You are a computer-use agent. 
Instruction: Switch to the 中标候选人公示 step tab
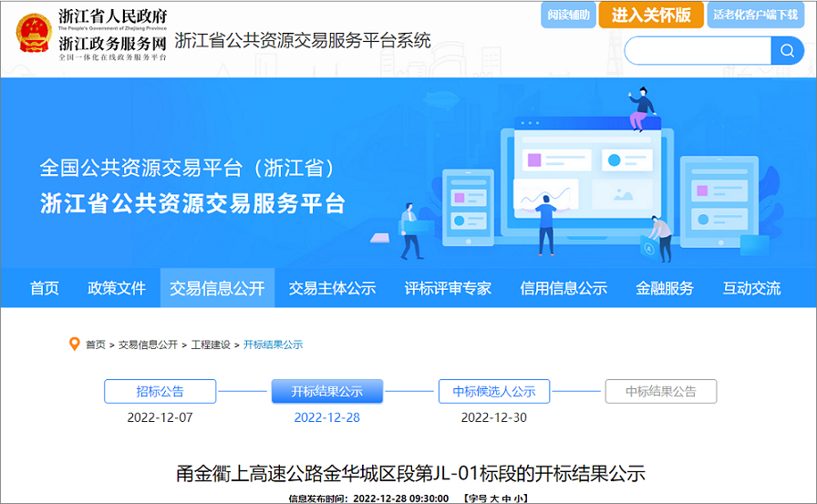[x=494, y=391]
